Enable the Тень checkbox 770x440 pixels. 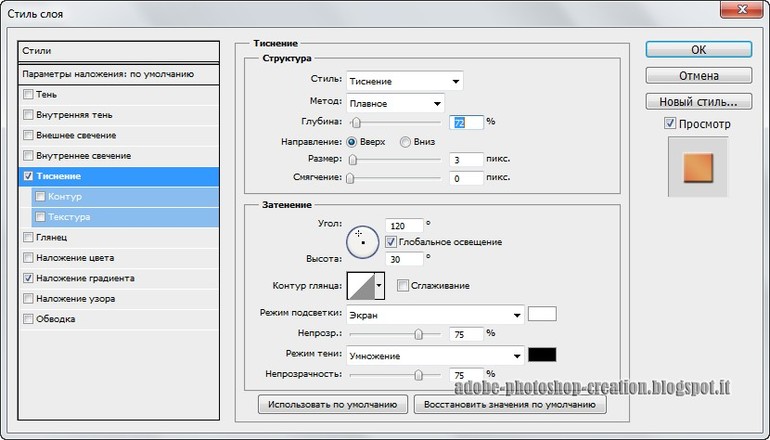28,94
